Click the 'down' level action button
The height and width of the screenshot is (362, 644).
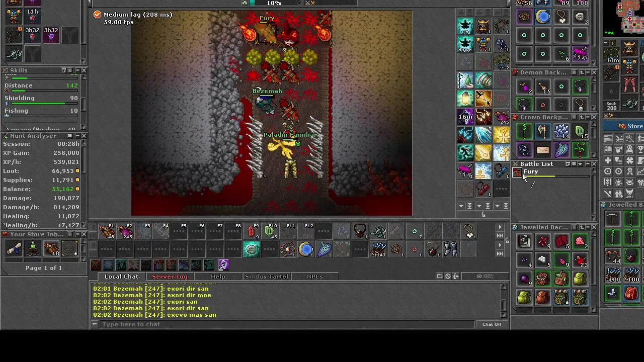[x=465, y=44]
